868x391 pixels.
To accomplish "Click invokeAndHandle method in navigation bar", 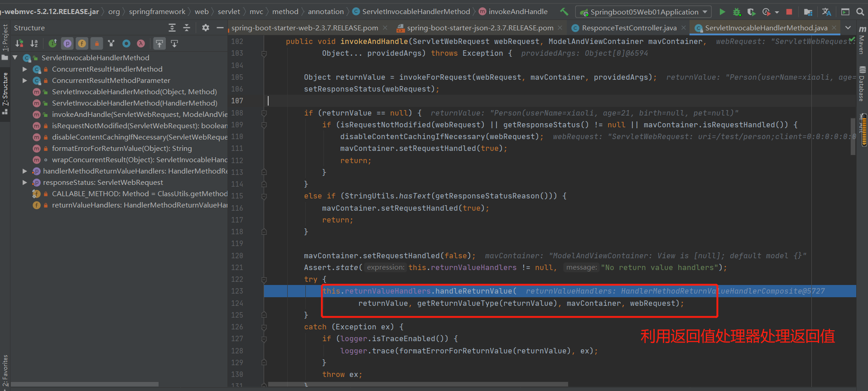I will pyautogui.click(x=513, y=11).
